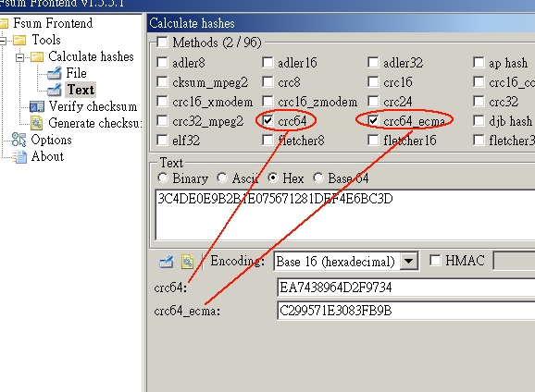
Task: Enable the fletcher8 checkbox
Action: coord(267,141)
